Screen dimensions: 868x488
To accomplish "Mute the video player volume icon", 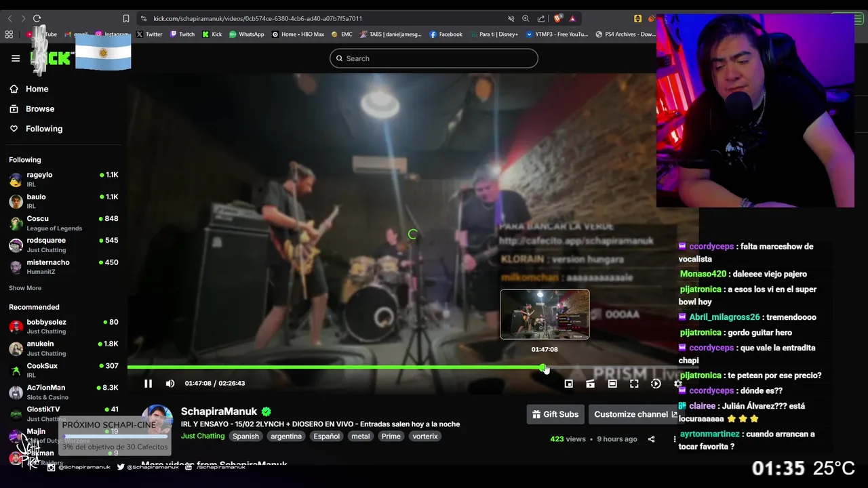I will (170, 384).
